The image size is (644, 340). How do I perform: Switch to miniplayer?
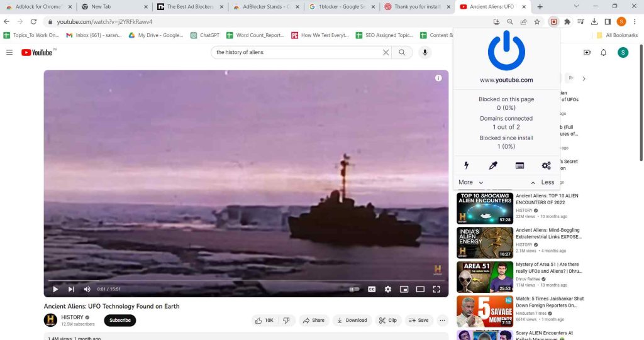tap(404, 289)
